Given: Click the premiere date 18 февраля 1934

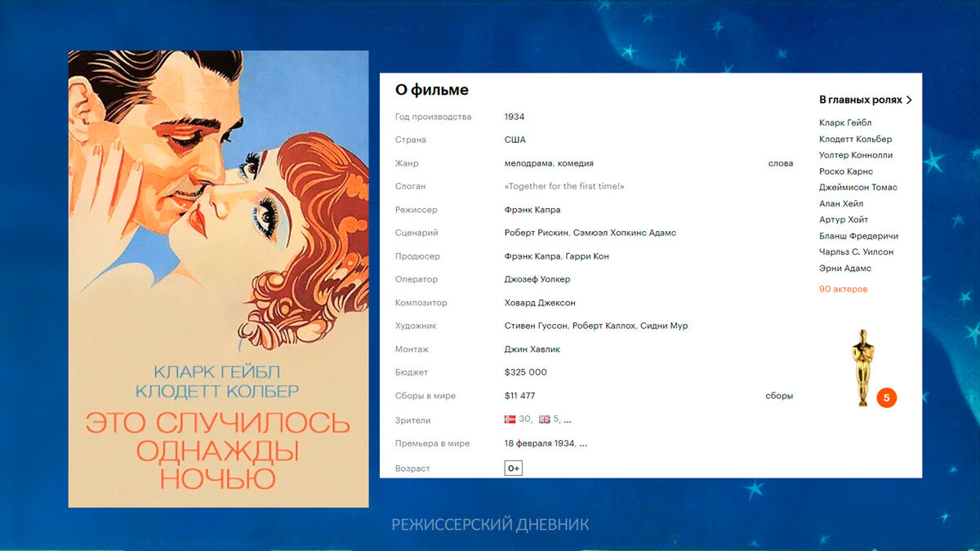Looking at the screenshot, I should pos(540,443).
